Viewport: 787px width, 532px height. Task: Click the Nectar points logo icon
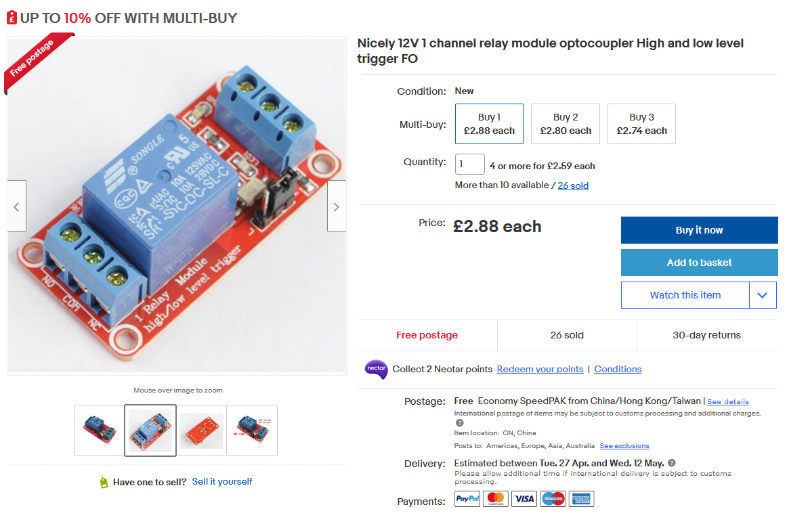(376, 370)
